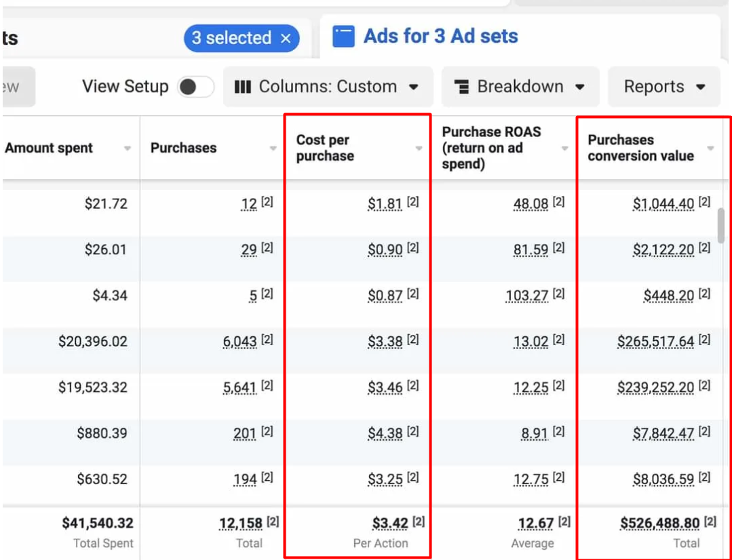
Task: Click the columns icon beside Columns: Custom
Action: pos(242,87)
